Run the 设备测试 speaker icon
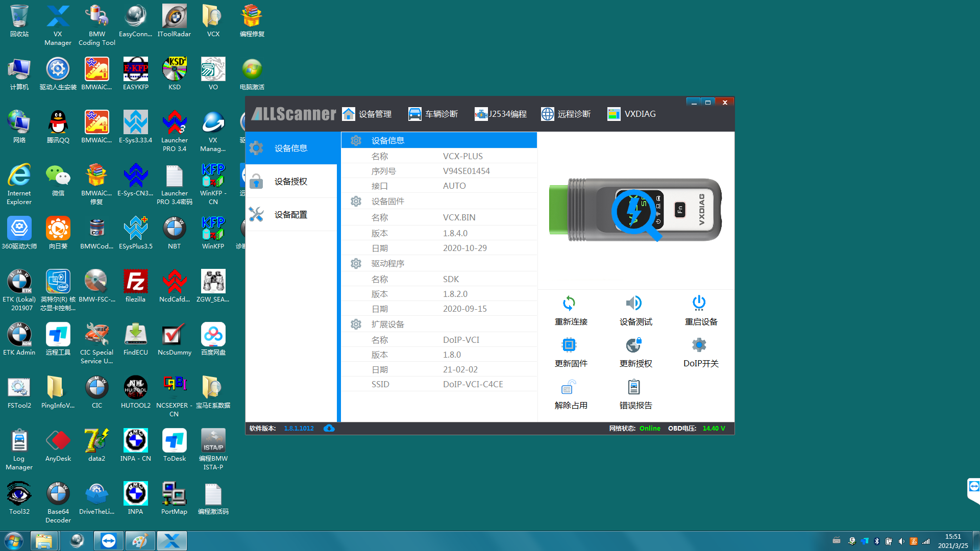 pos(634,303)
